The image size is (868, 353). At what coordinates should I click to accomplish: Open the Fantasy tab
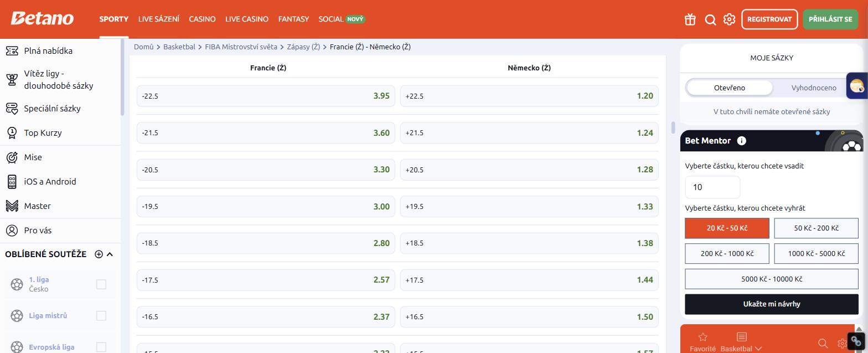(x=293, y=19)
